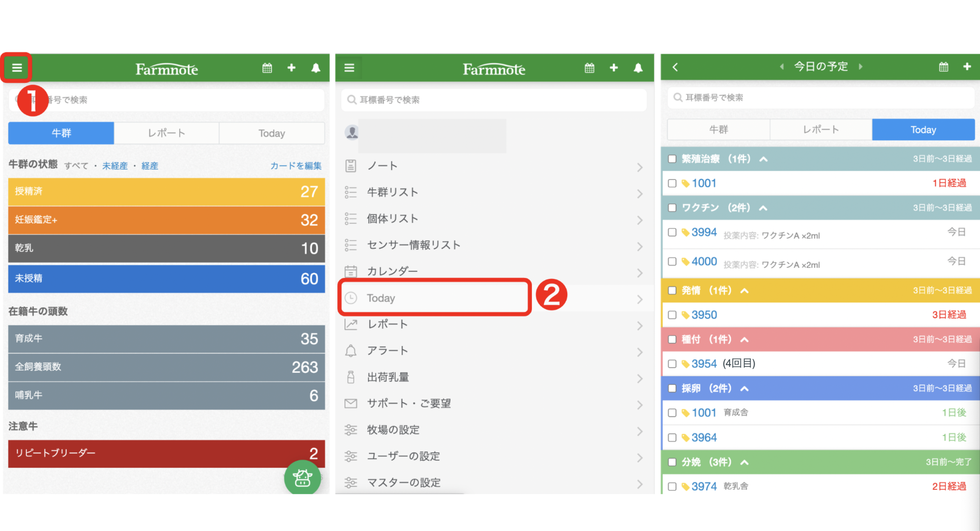Open cow 1001 link under 採卵
The image size is (980, 531).
(704, 413)
